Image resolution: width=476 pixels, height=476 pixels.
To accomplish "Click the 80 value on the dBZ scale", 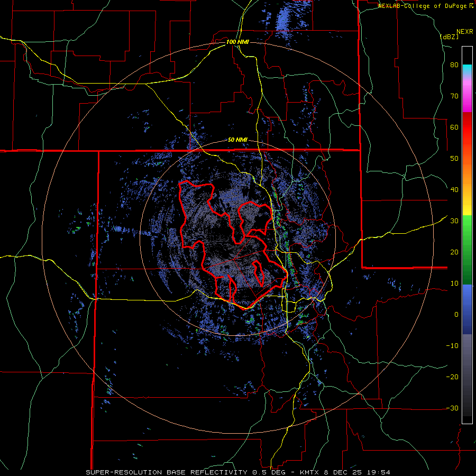I will pyautogui.click(x=454, y=65).
